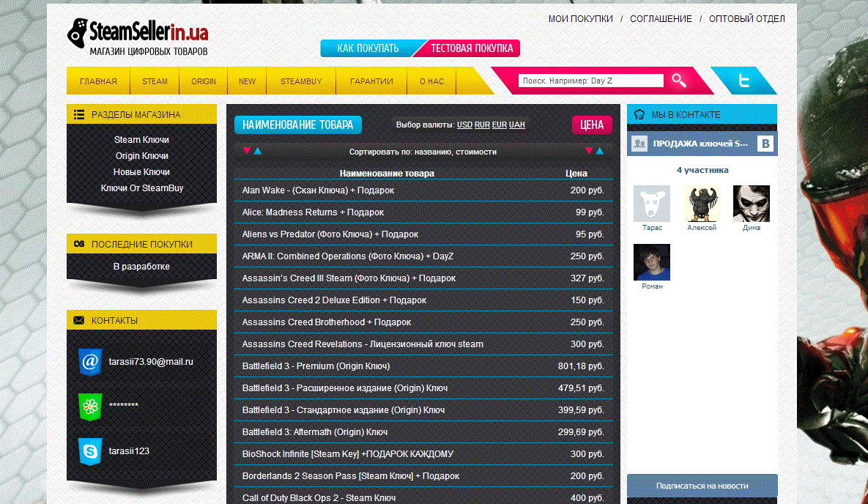This screenshot has width=868, height=504.
Task: Click the Skype contact icon
Action: [89, 451]
